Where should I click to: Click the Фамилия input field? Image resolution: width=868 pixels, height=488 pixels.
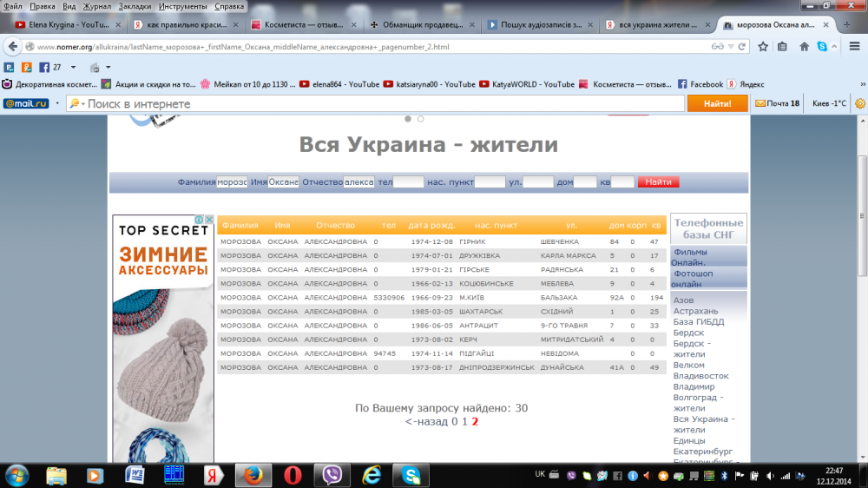(232, 182)
